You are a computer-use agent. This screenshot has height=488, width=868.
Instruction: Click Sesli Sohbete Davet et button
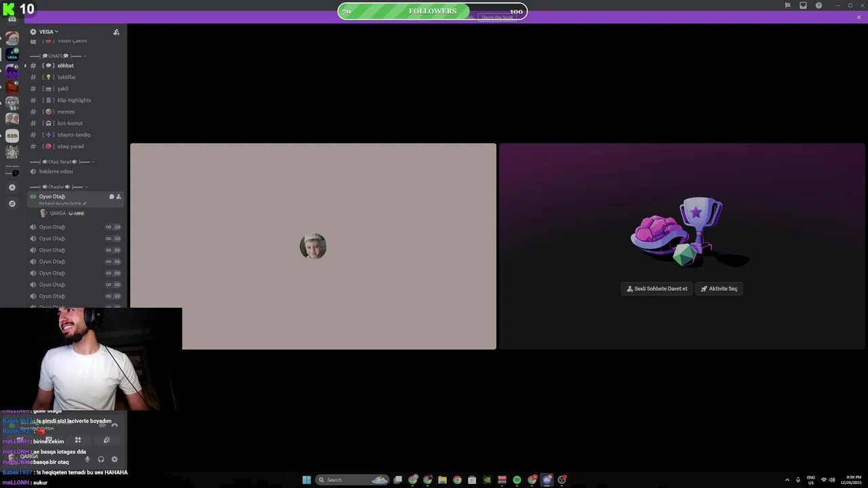click(x=656, y=289)
